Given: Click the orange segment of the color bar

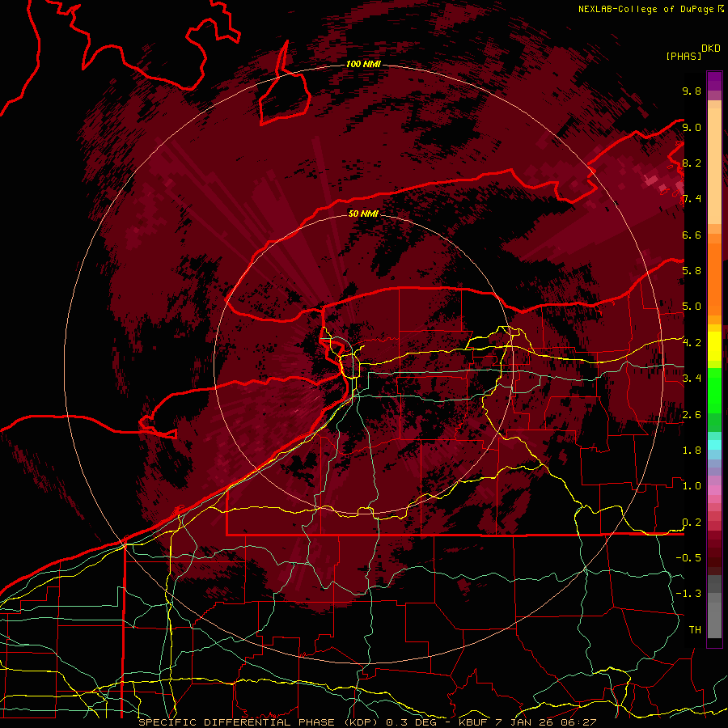Looking at the screenshot, I should coord(714,278).
